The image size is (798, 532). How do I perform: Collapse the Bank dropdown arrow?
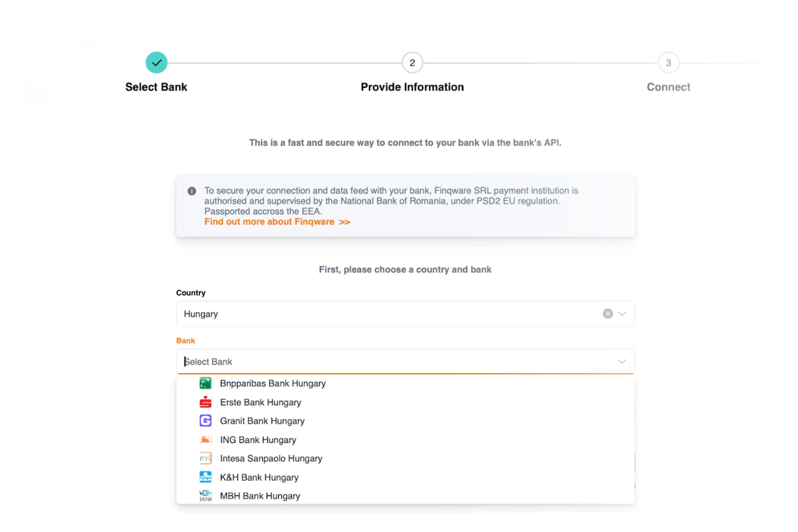622,361
